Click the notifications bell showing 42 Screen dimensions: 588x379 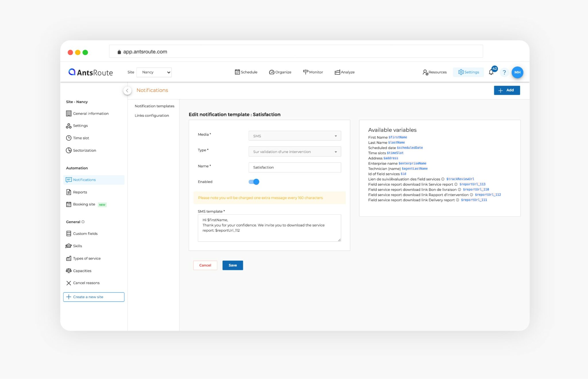[x=491, y=72]
